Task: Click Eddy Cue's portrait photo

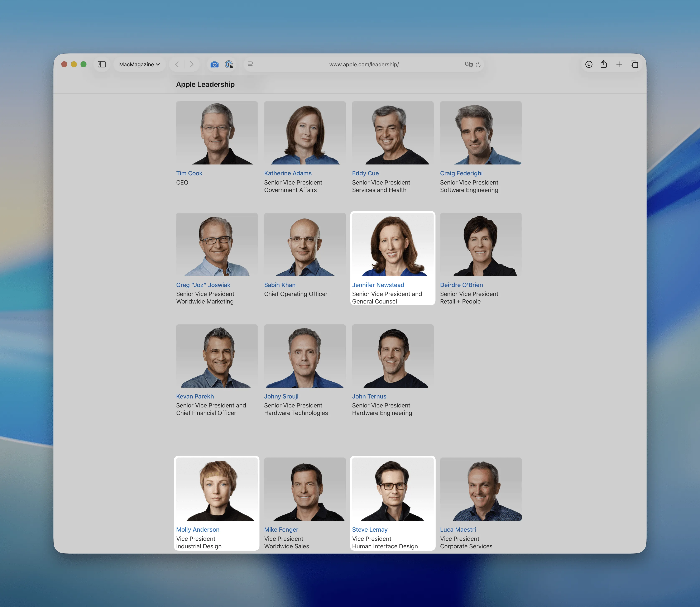Action: click(393, 133)
